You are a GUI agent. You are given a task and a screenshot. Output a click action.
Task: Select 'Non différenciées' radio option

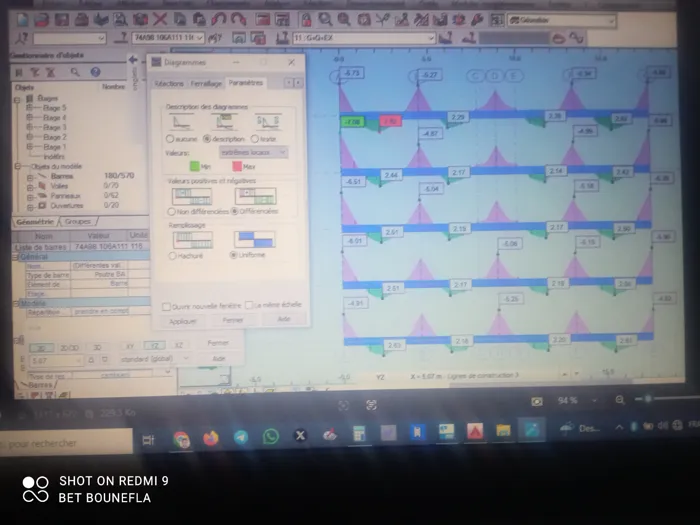pyautogui.click(x=171, y=211)
